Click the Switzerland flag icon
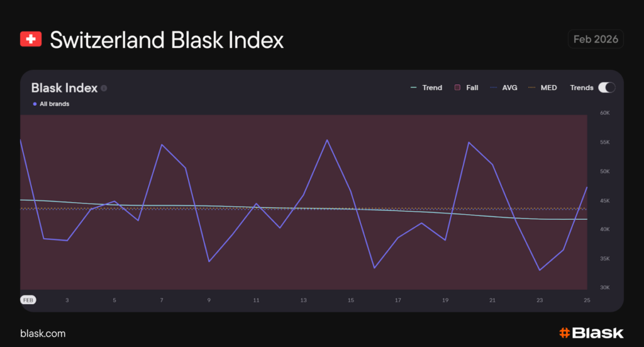This screenshot has height=347, width=644. [x=31, y=40]
